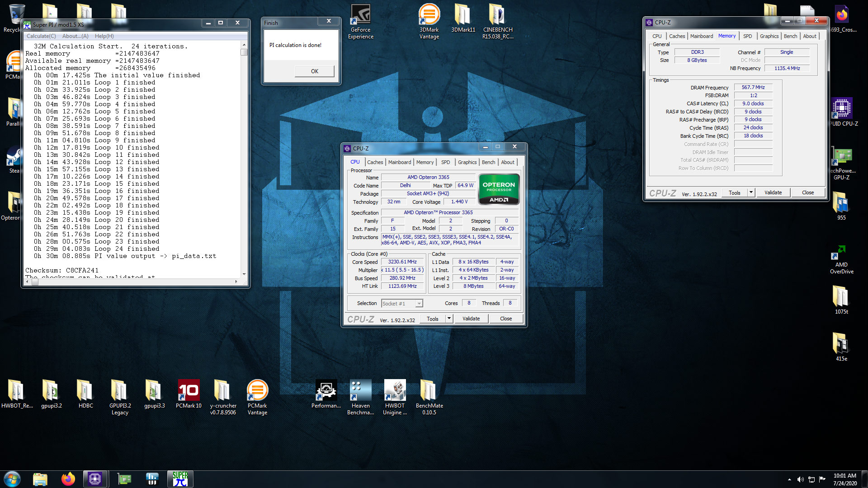The image size is (868, 488).
Task: Open gpupi3.3 folder icon
Action: [x=154, y=394]
